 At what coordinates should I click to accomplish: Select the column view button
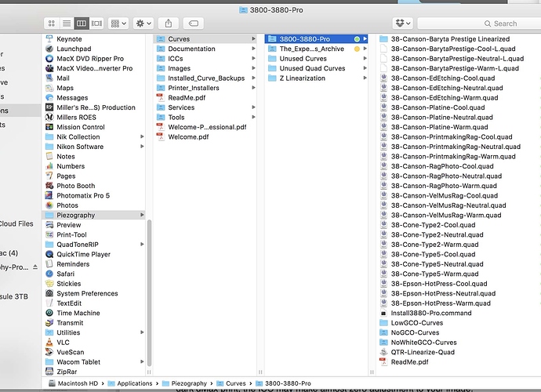point(82,24)
